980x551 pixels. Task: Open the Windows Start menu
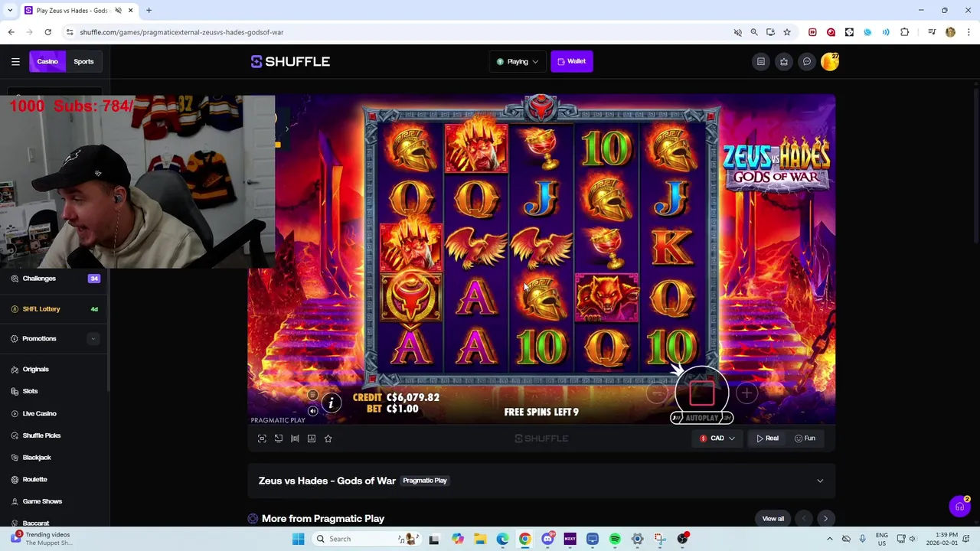298,539
